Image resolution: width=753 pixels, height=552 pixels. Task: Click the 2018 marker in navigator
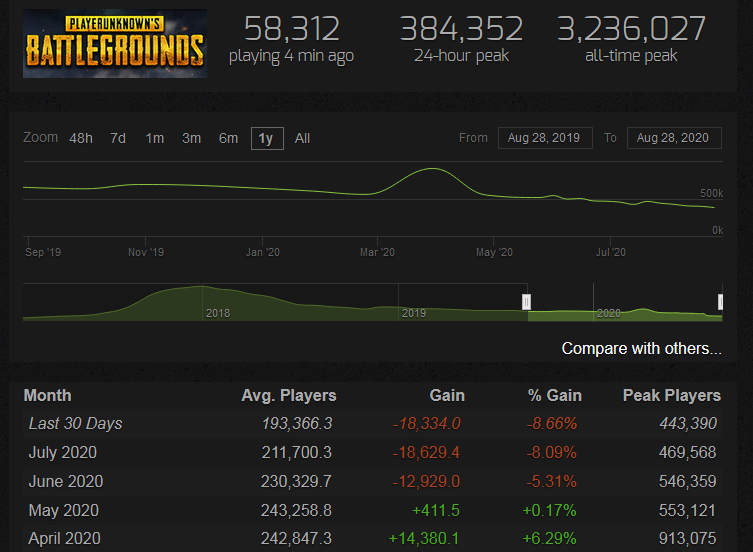coord(218,313)
